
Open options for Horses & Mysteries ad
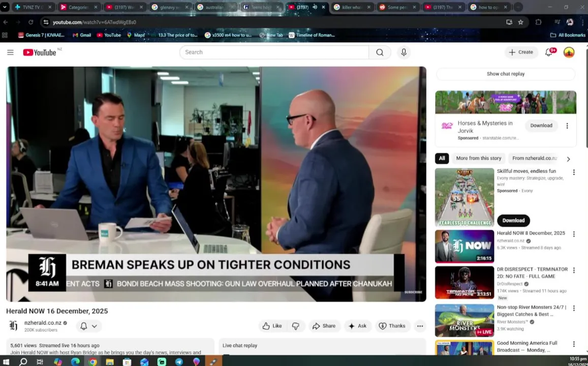tap(567, 126)
